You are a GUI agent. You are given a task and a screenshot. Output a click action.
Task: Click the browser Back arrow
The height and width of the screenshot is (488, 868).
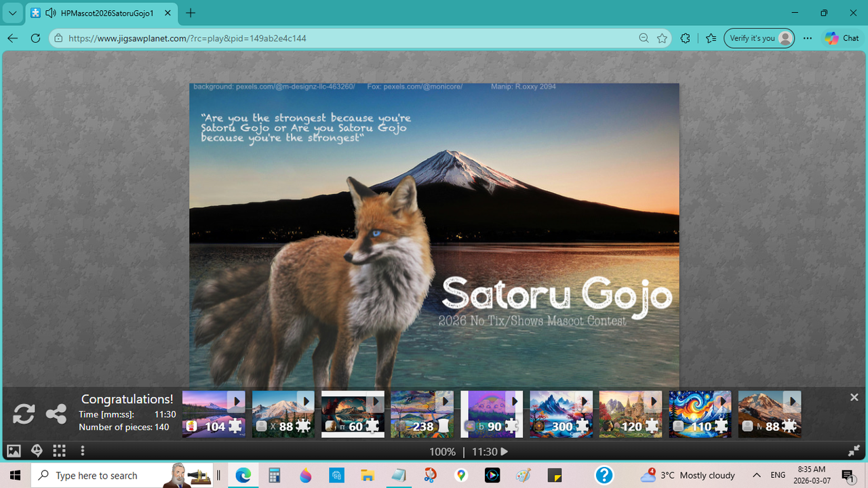click(x=12, y=38)
